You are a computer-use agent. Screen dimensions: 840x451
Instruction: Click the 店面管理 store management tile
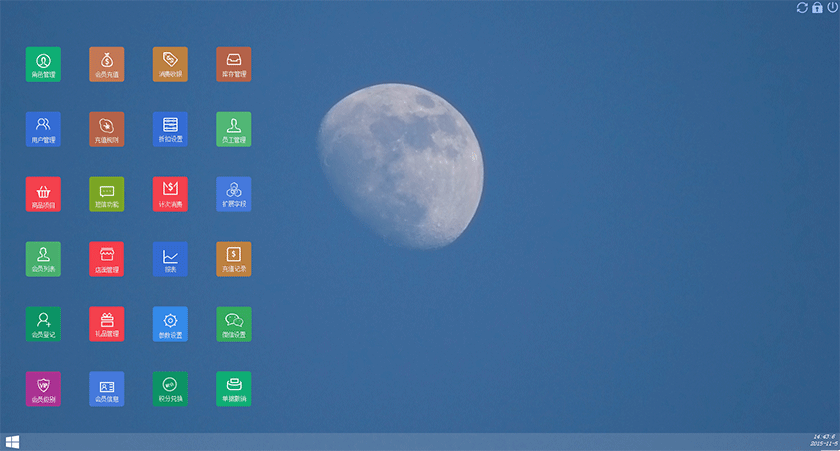coord(107,259)
